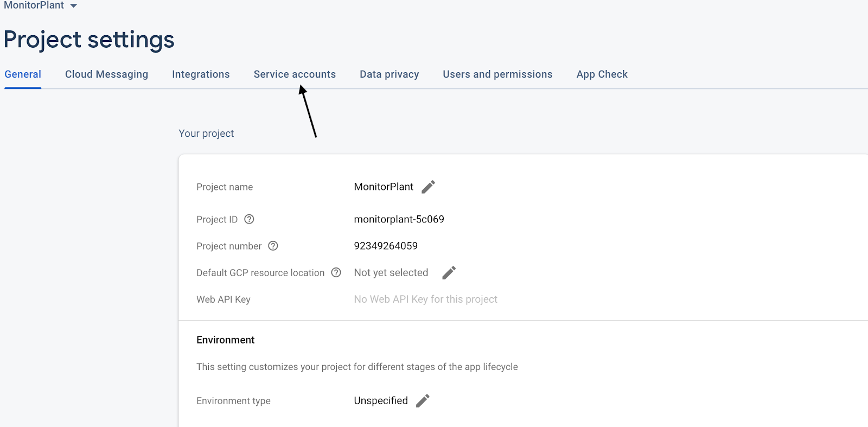The image size is (868, 427).
Task: Click the project number 92349264059
Action: coord(386,246)
